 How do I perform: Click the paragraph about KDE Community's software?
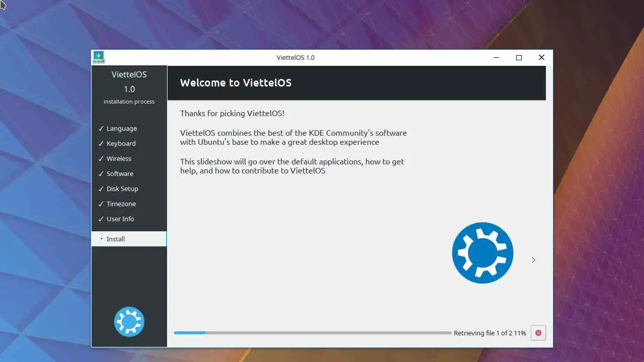pyautogui.click(x=293, y=137)
